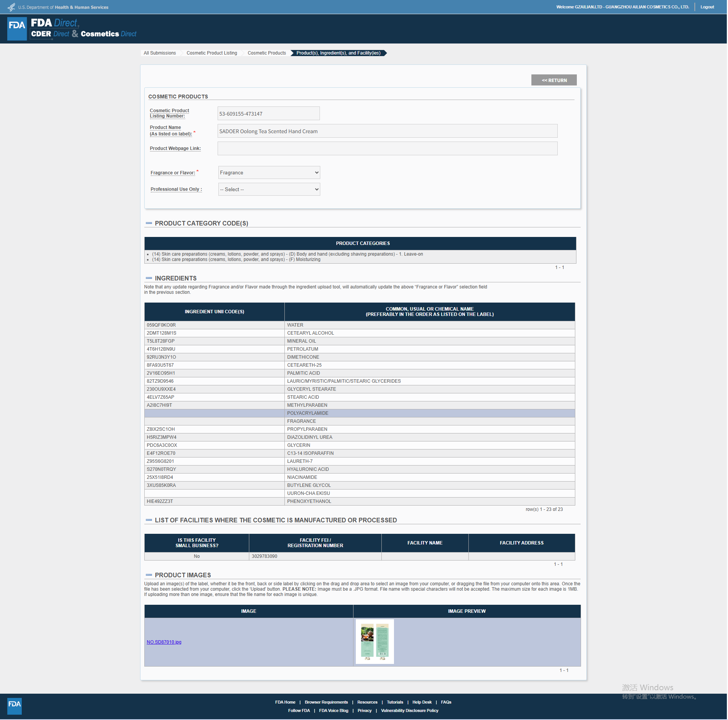Viewport: 728px width, 720px height.
Task: Collapse the Product Images section
Action: (x=149, y=575)
